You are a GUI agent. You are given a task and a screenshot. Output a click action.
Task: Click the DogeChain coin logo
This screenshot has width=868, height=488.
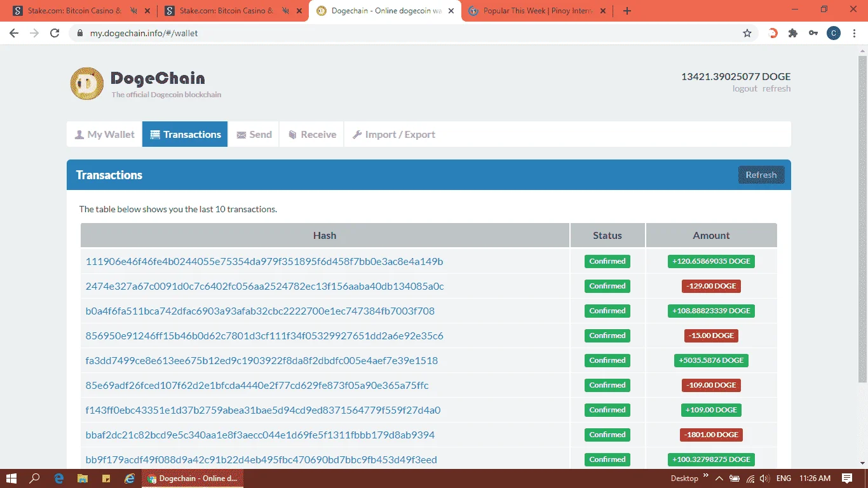(86, 83)
